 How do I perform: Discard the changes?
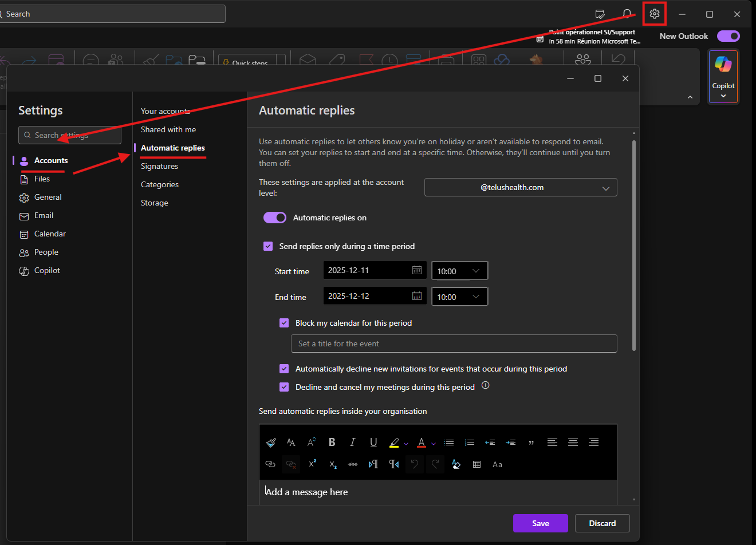pyautogui.click(x=602, y=523)
